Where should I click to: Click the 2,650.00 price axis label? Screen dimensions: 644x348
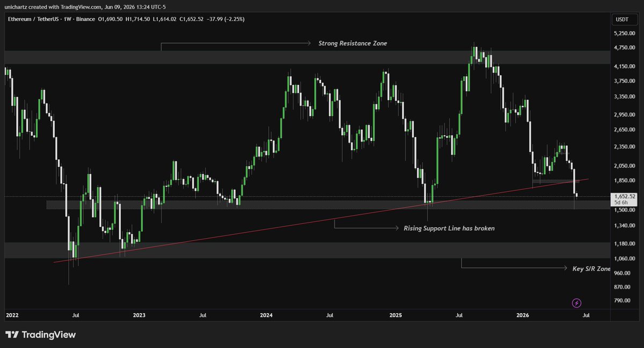coord(625,130)
